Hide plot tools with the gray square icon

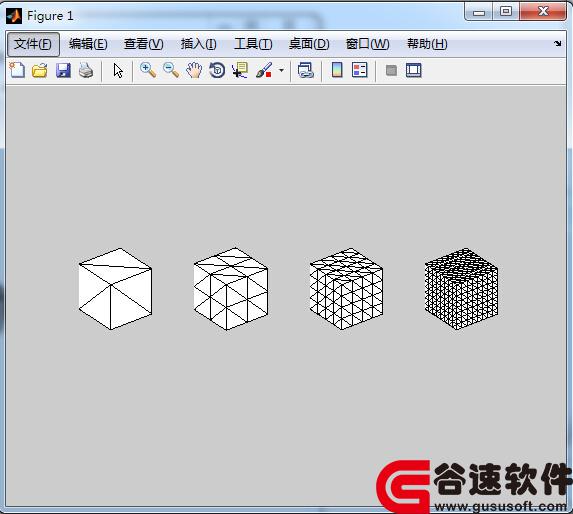coord(391,70)
